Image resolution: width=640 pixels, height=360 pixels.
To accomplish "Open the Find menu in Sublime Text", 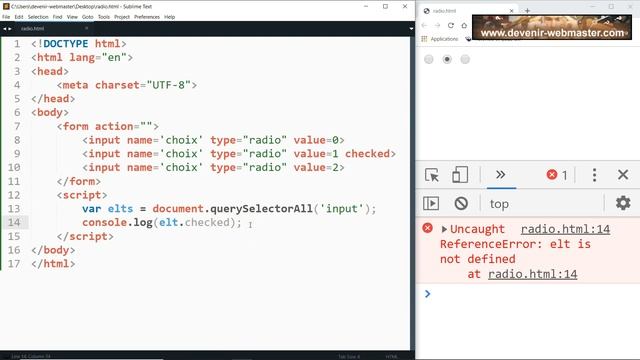I will 58,17.
